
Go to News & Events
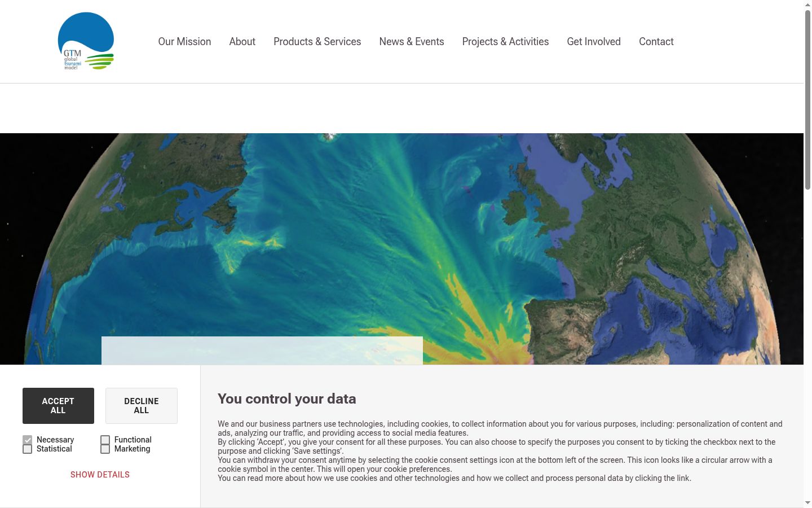[x=412, y=42]
